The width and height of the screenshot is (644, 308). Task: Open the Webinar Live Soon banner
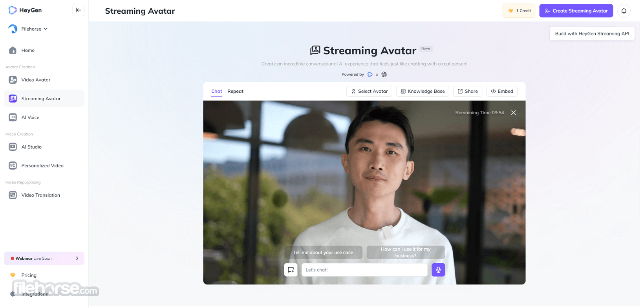pyautogui.click(x=44, y=258)
